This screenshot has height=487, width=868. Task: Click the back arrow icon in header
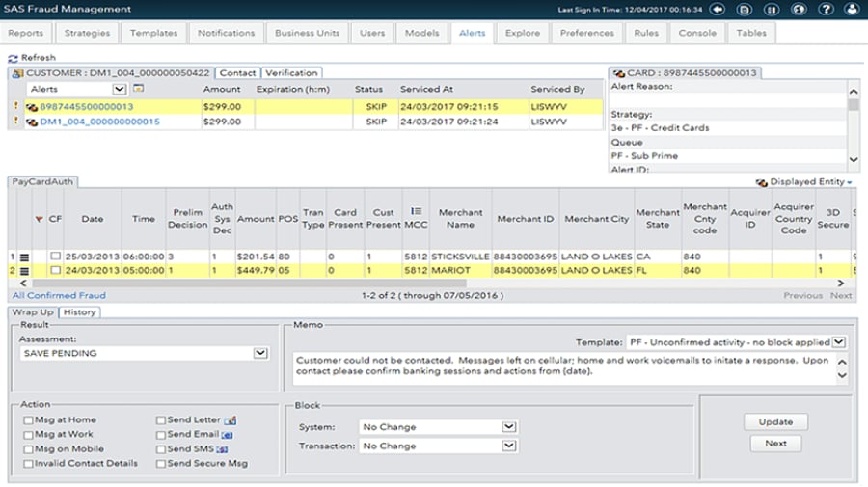click(x=718, y=10)
